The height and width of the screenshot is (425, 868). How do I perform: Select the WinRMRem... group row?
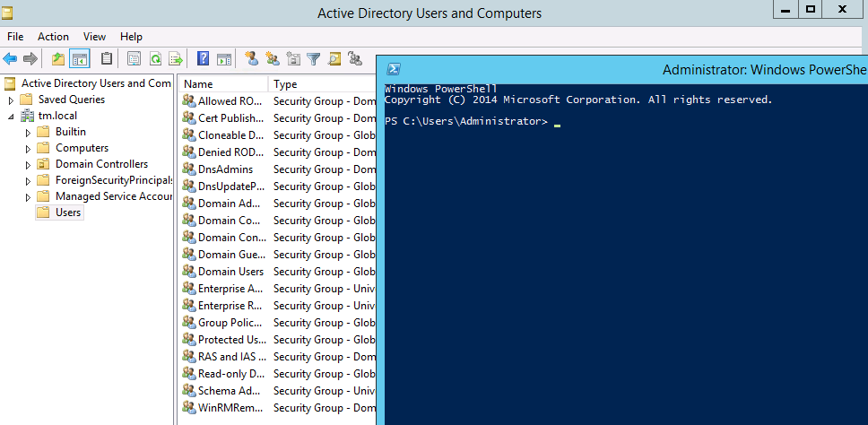[279, 408]
